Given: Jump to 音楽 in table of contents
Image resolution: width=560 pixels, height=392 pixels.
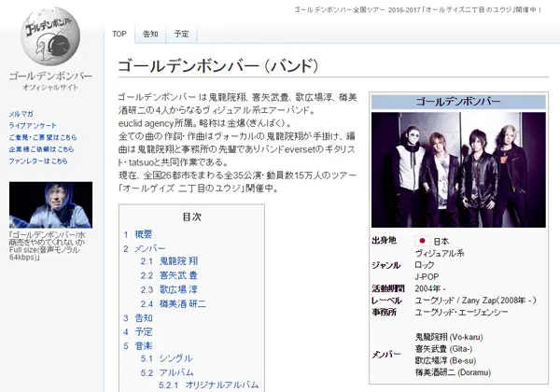Looking at the screenshot, I should (x=144, y=345).
